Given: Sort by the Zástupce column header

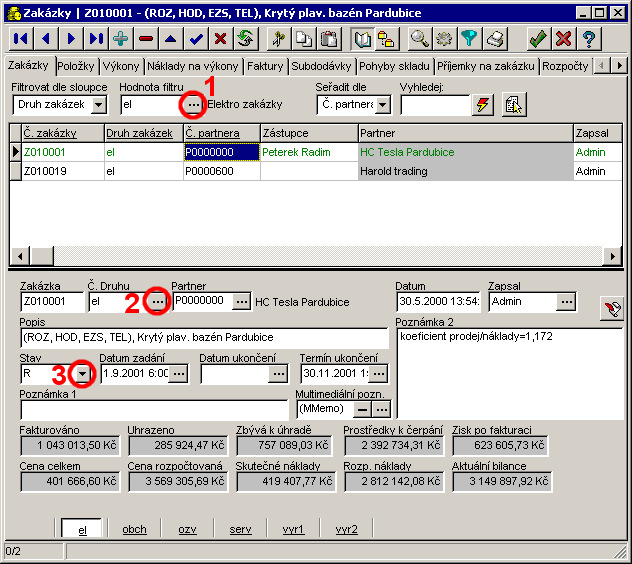Looking at the screenshot, I should click(x=308, y=132).
